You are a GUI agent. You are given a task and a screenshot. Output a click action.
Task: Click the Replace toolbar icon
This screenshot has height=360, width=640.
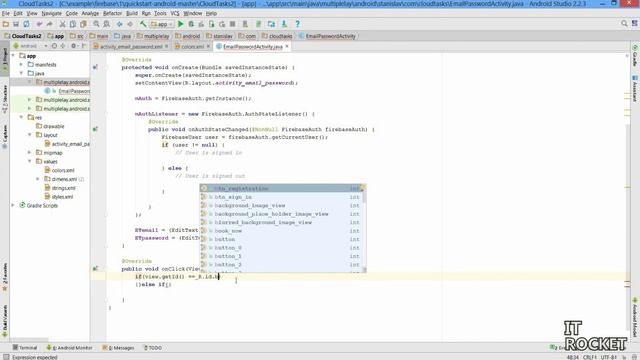tap(107, 24)
